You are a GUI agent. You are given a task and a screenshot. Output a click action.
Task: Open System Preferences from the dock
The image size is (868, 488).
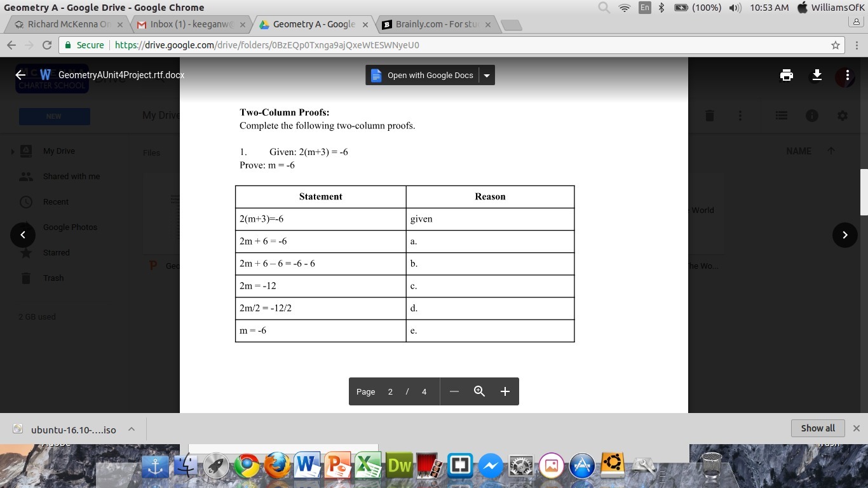(x=522, y=466)
